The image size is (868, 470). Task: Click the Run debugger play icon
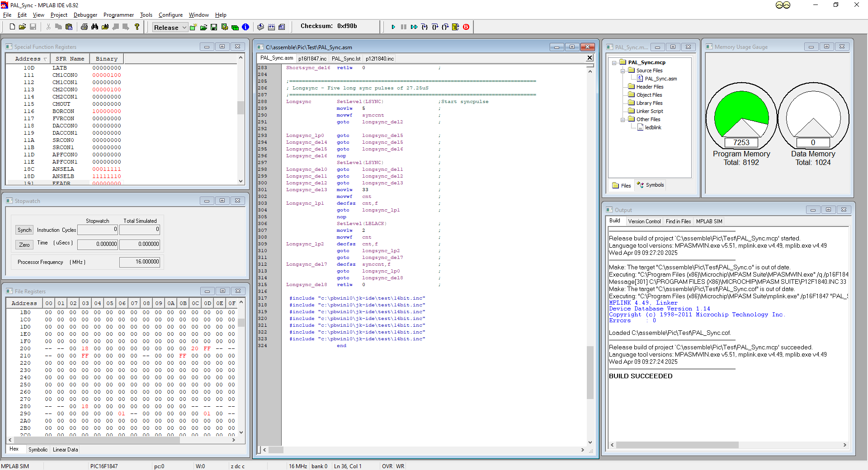393,27
